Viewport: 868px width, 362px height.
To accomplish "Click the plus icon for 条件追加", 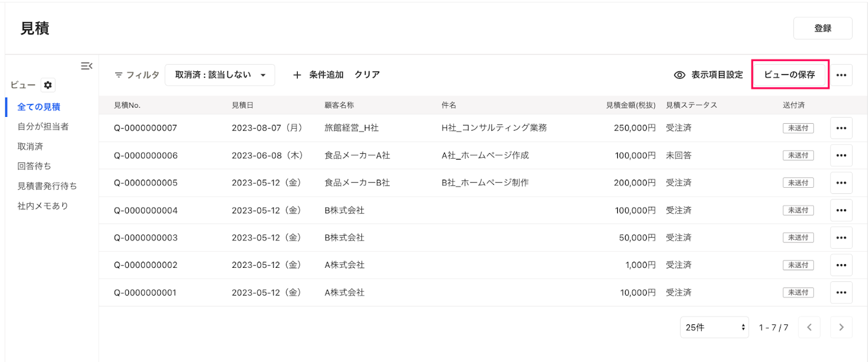I will [297, 74].
